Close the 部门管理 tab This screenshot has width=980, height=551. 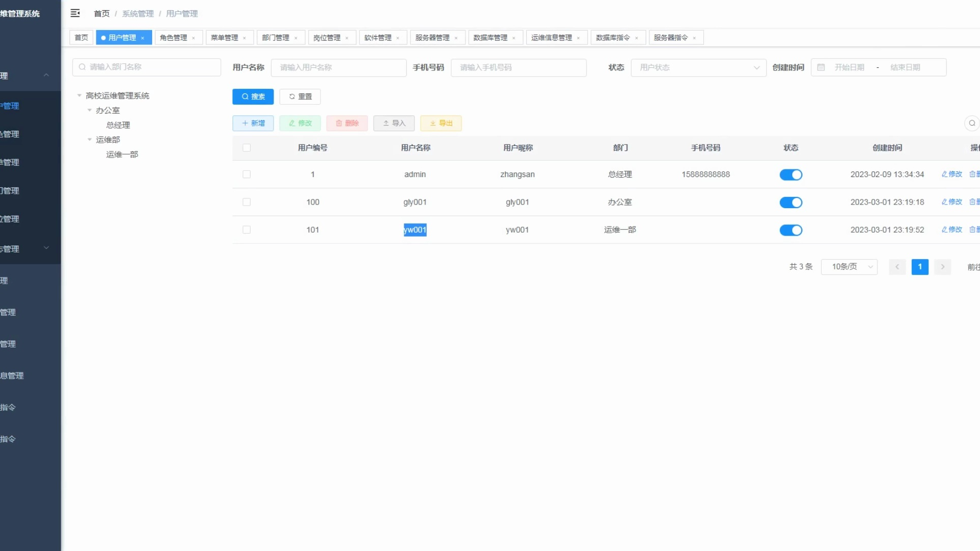296,38
